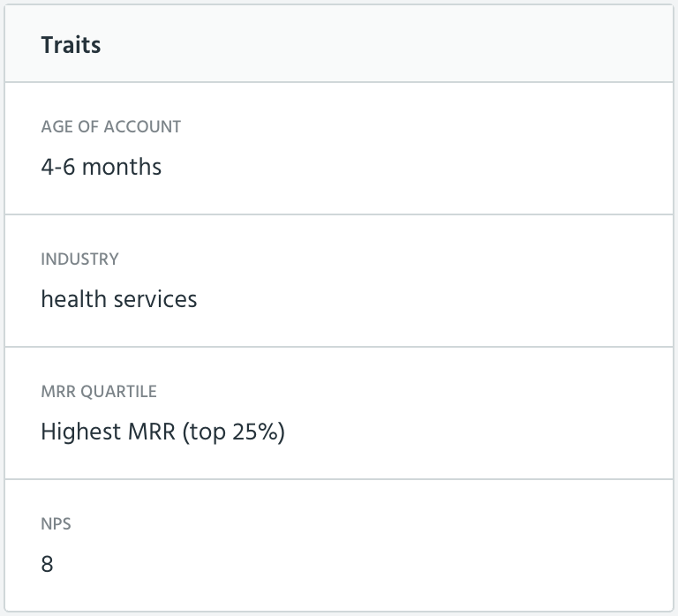Select the MRR QUARTILE label
The height and width of the screenshot is (616, 678).
99,391
